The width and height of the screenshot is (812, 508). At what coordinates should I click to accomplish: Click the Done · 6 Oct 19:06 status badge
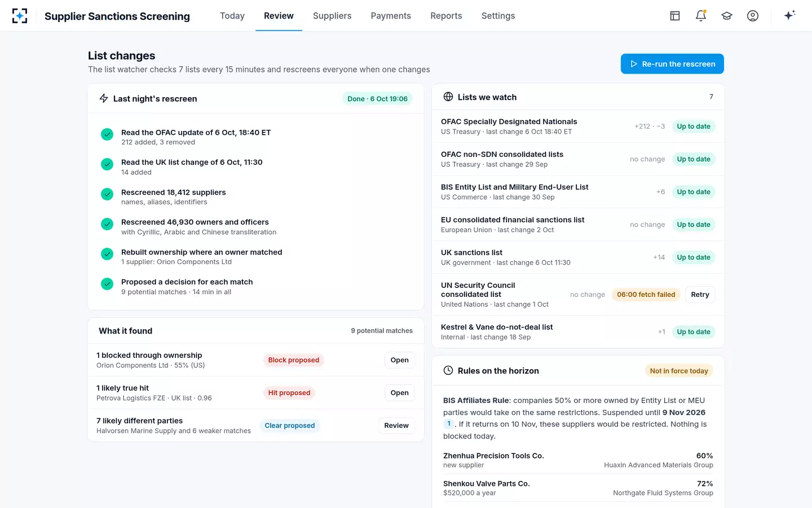pyautogui.click(x=377, y=99)
